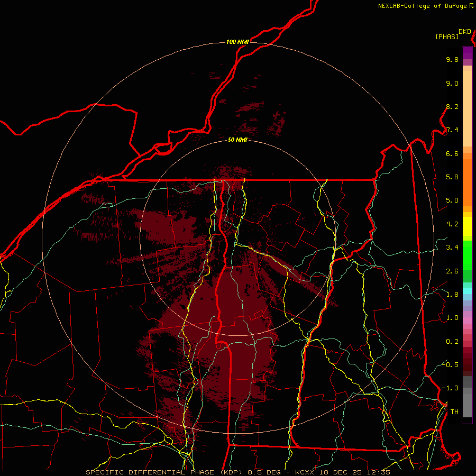Image resolution: width=476 pixels, height=476 pixels.
Task: Click the 9.8 value on the color scale
Action: (x=452, y=60)
